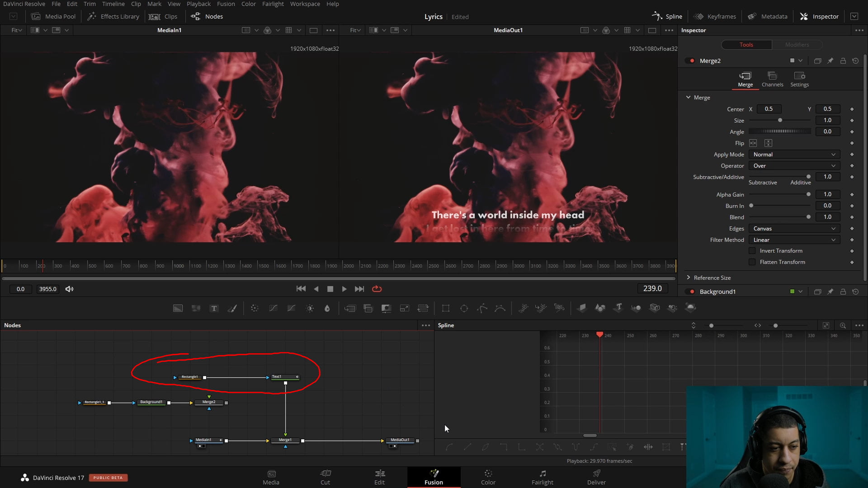Enable Flatten Transform in the Inspector
Screen dimensions: 868x488
pyautogui.click(x=752, y=262)
